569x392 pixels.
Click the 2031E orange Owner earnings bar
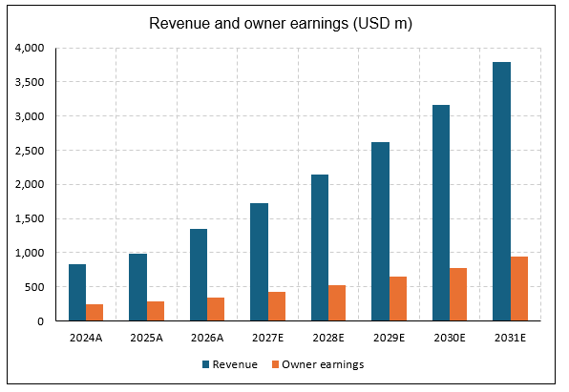(519, 289)
